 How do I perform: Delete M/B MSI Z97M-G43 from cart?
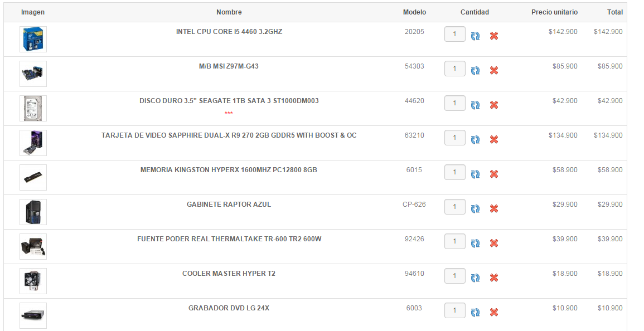click(x=494, y=71)
